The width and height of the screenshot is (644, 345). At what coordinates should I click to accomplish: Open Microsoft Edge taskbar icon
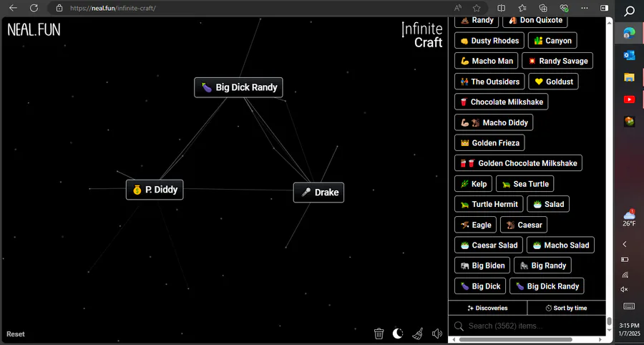(629, 33)
